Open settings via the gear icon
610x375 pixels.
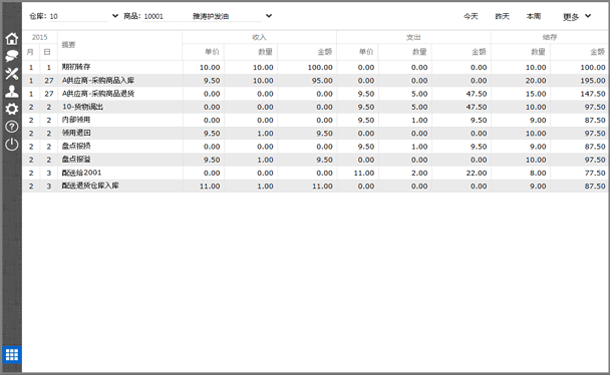pyautogui.click(x=12, y=109)
